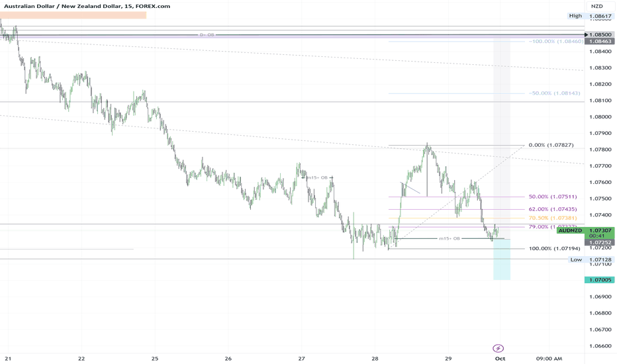This screenshot has width=617, height=364.
Task: Click date label 28 on time axis
Action: click(x=375, y=359)
